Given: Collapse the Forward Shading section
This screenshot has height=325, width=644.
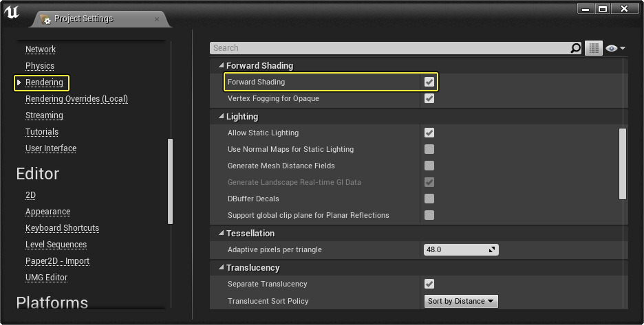Looking at the screenshot, I should 222,66.
